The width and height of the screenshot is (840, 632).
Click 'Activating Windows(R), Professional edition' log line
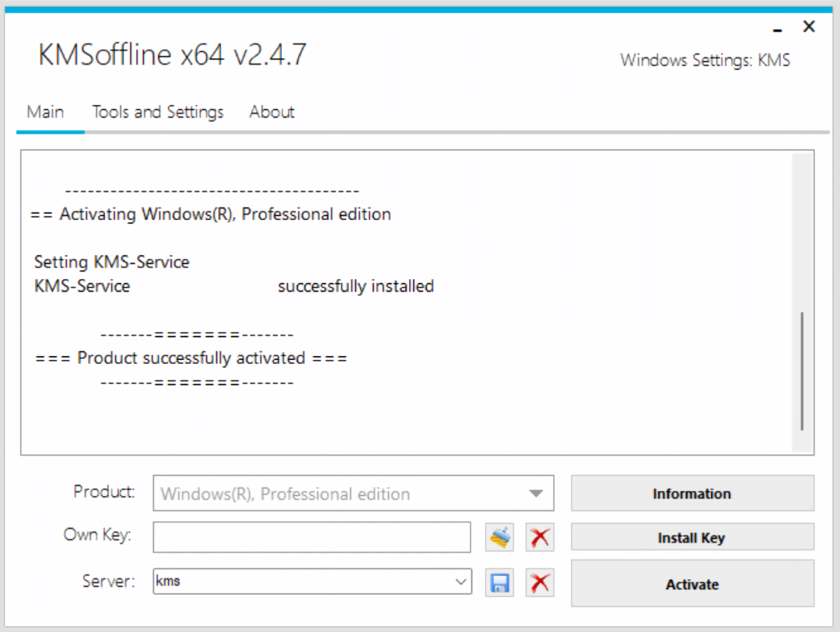(211, 215)
